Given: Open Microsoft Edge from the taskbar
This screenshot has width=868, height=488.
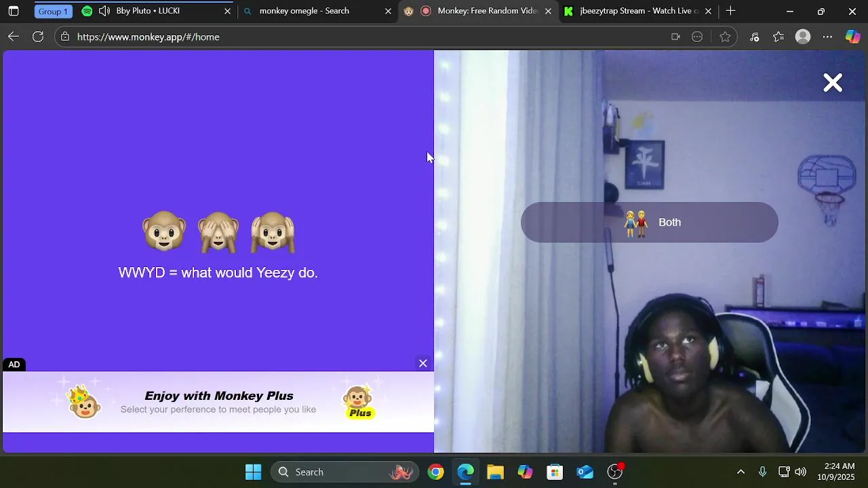Looking at the screenshot, I should pyautogui.click(x=466, y=472).
